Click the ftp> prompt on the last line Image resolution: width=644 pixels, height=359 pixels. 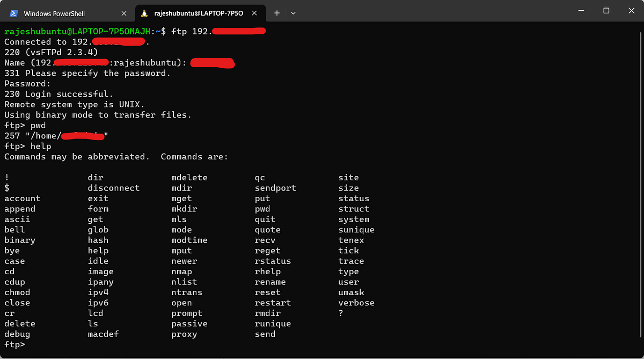pyautogui.click(x=14, y=345)
